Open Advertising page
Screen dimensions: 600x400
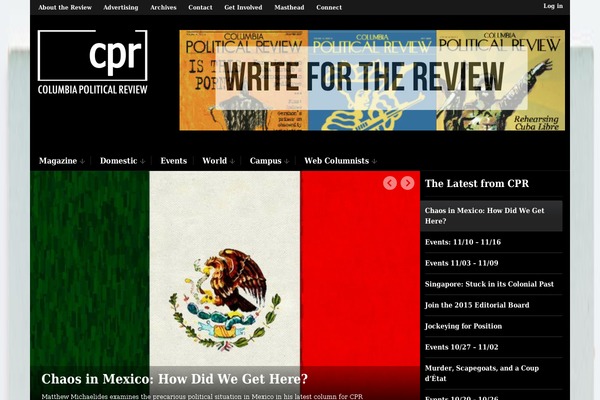point(121,7)
